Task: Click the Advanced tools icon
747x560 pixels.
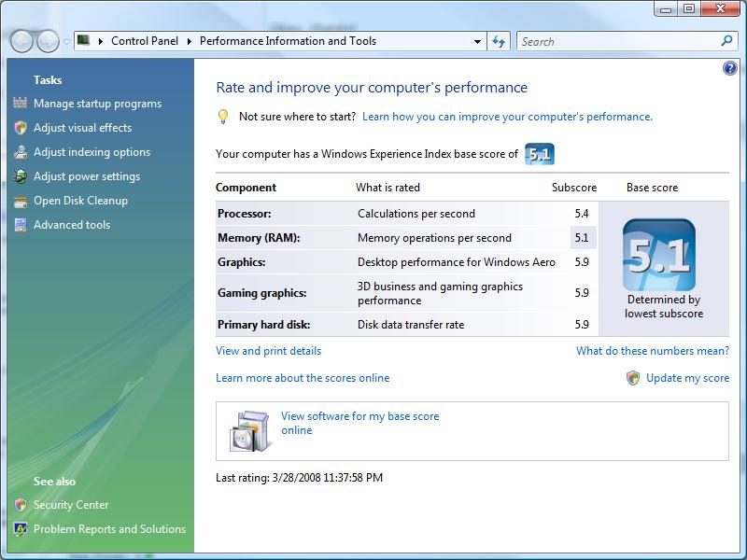Action: pyautogui.click(x=20, y=225)
